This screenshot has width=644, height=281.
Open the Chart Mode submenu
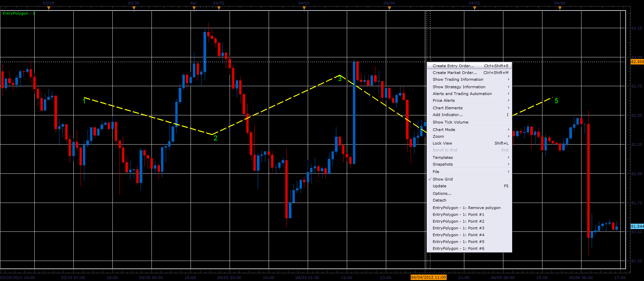coord(469,130)
